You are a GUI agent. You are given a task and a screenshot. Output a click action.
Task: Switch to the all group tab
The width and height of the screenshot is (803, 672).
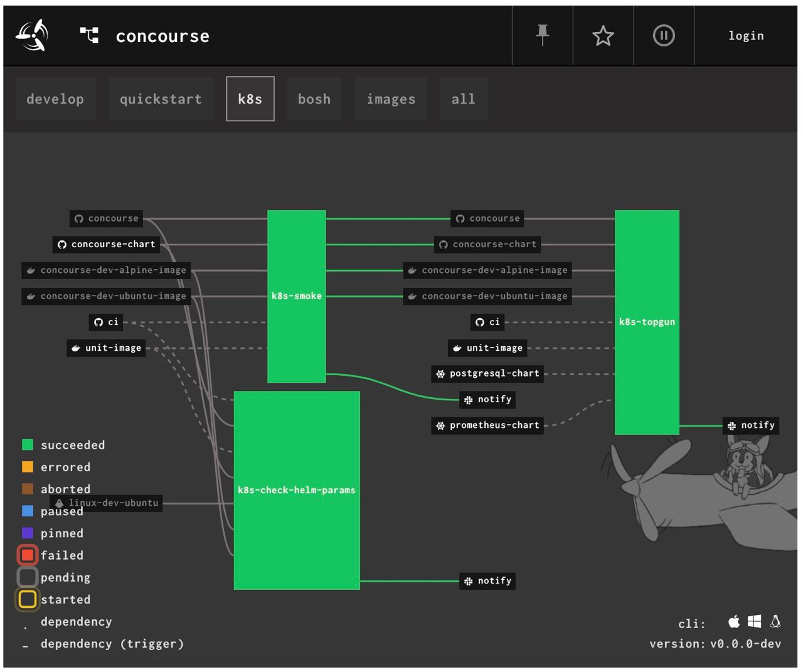click(x=464, y=99)
